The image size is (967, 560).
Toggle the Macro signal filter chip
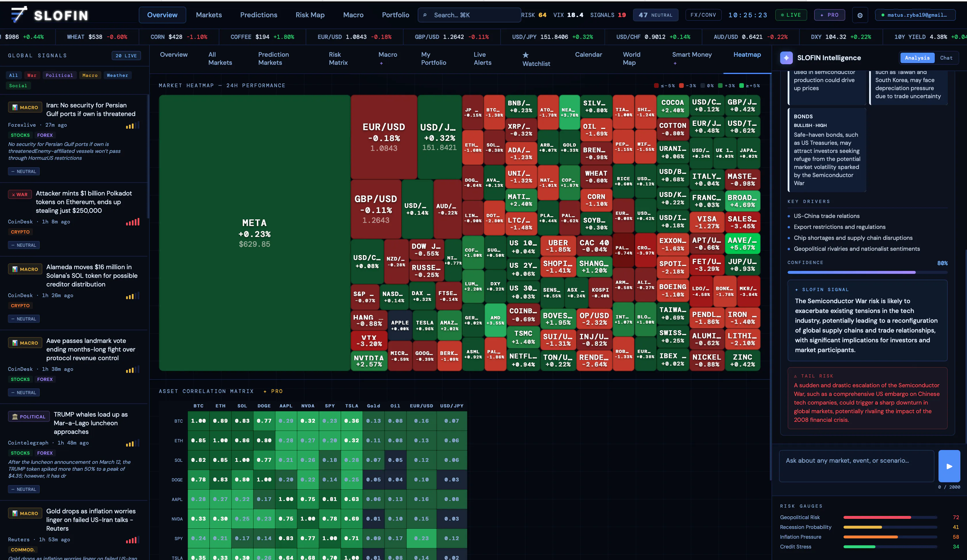[90, 75]
